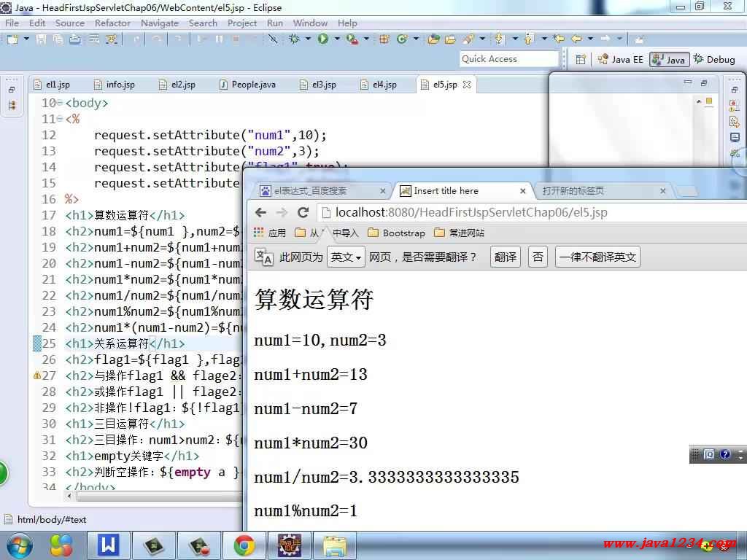Collapse the body tag fold on line 10

point(59,104)
